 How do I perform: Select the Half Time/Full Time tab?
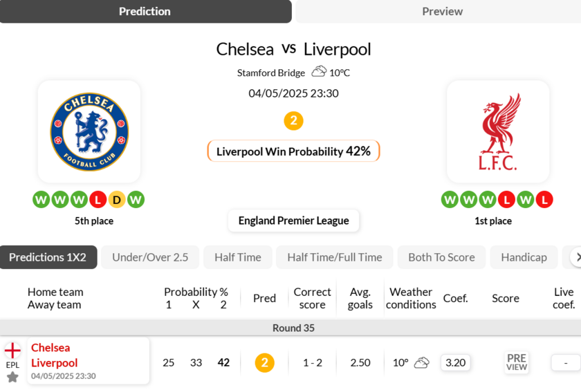335,257
